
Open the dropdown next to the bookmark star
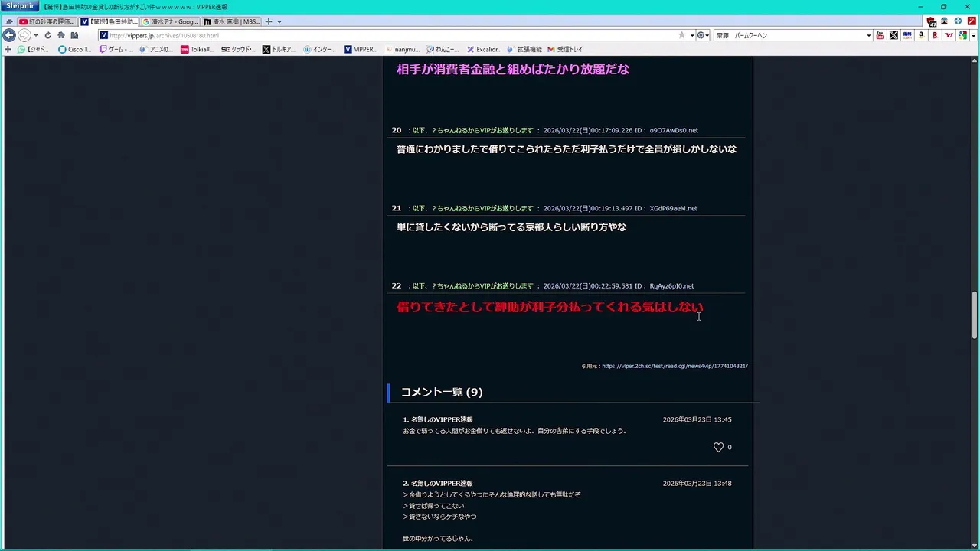[x=691, y=35]
